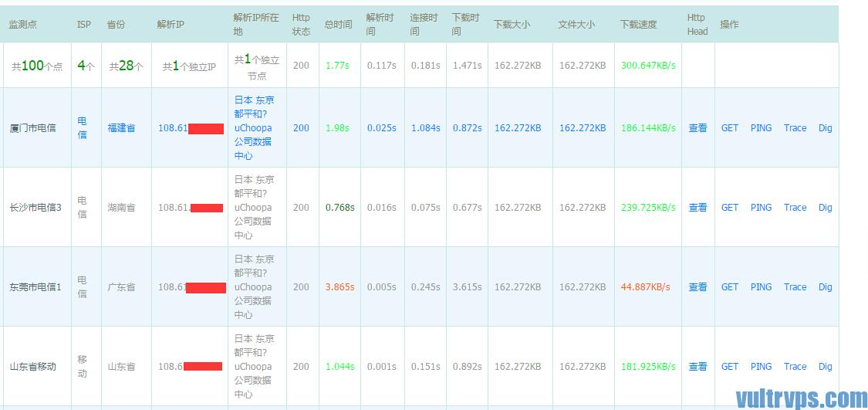
Task: Click the 监测点 column header
Action: (x=22, y=25)
